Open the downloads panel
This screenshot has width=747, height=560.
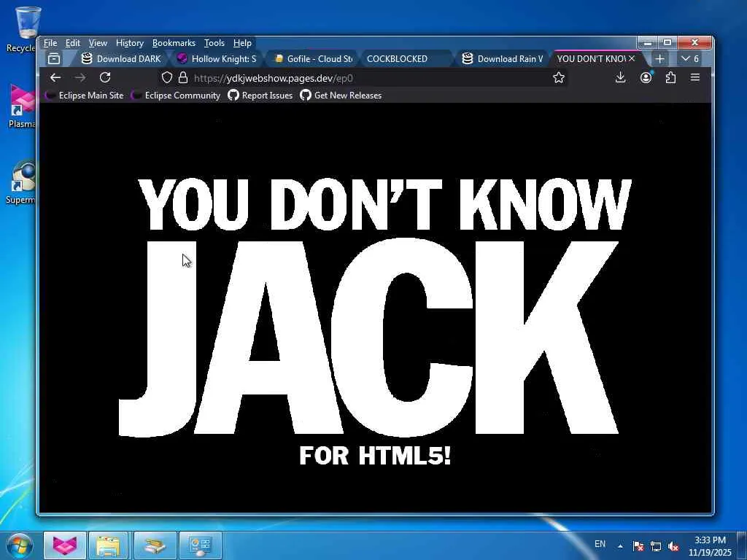(x=620, y=77)
